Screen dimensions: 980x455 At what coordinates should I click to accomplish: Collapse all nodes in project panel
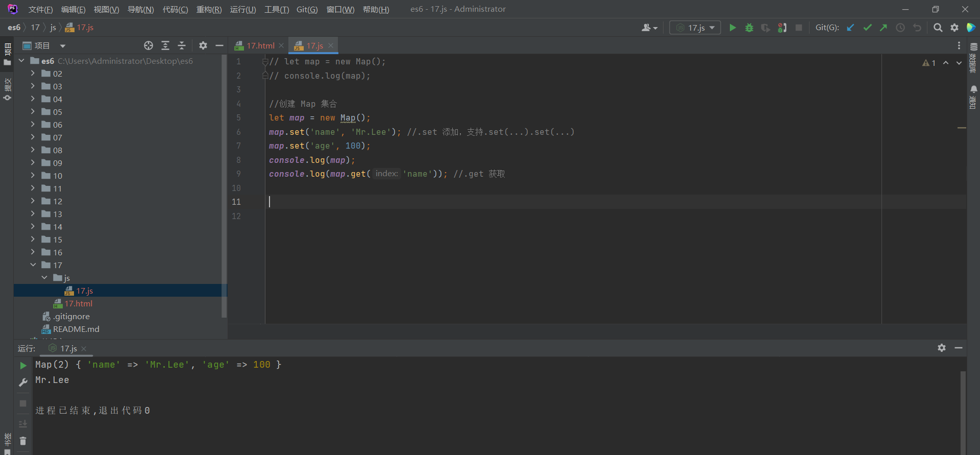click(x=182, y=45)
